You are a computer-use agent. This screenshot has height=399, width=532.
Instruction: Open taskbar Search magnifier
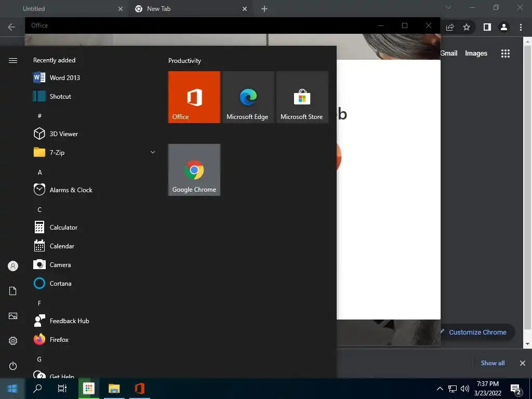(37, 389)
